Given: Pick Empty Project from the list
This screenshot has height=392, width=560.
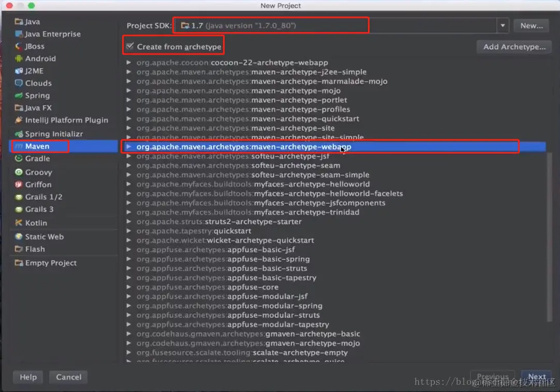Looking at the screenshot, I should (63, 263).
